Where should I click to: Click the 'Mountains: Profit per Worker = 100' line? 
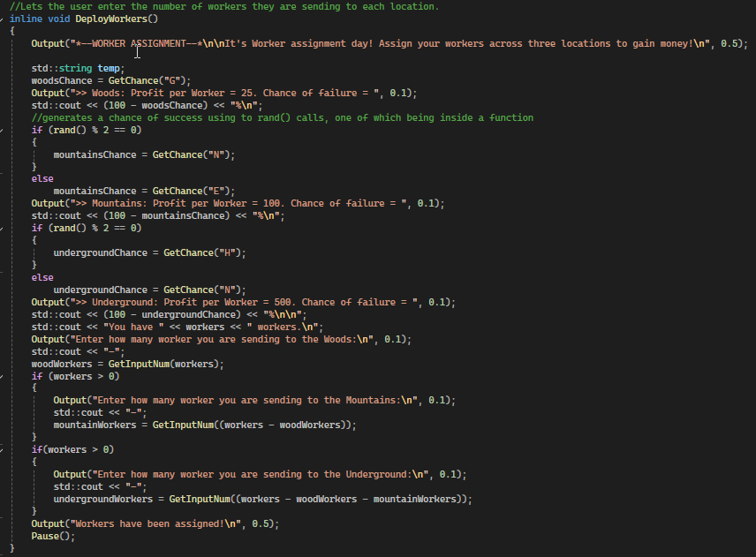click(238, 203)
